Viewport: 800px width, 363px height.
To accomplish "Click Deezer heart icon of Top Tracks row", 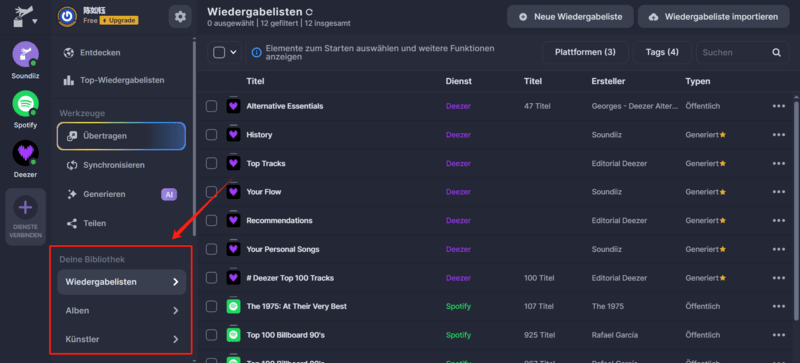I will 233,163.
